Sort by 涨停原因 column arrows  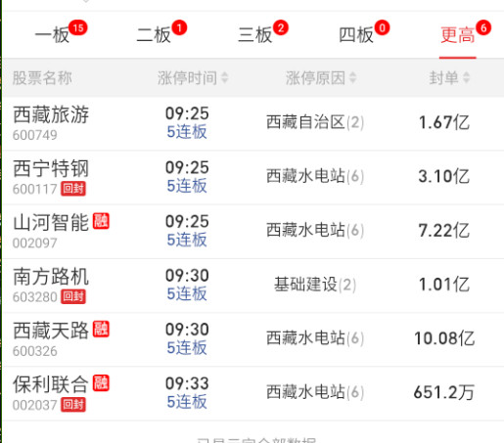352,78
